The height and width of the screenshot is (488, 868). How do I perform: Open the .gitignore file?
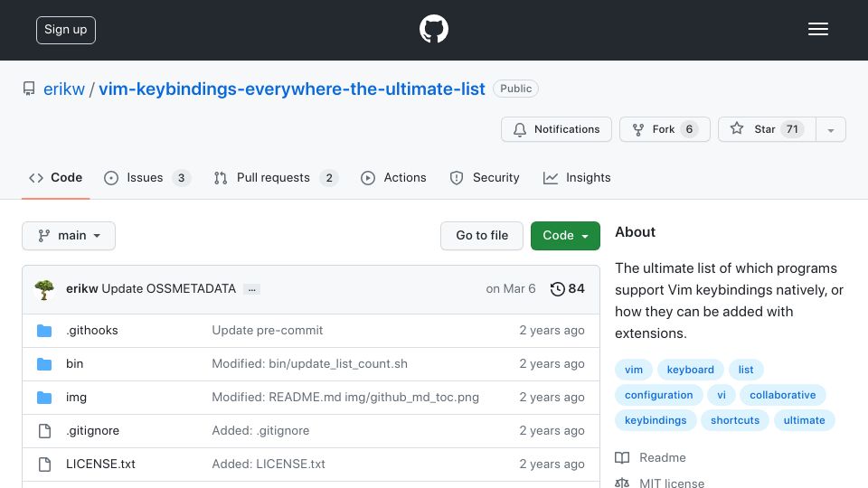(92, 430)
